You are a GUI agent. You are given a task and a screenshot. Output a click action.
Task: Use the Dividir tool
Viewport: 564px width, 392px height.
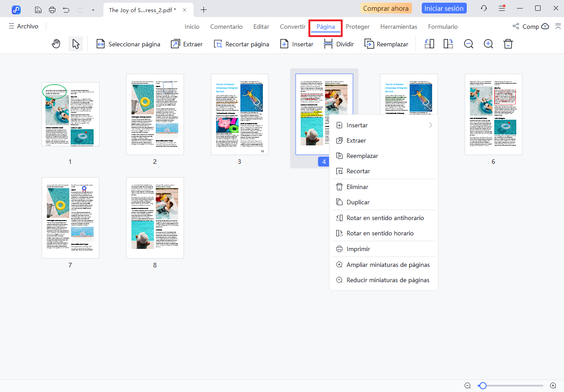tap(338, 44)
